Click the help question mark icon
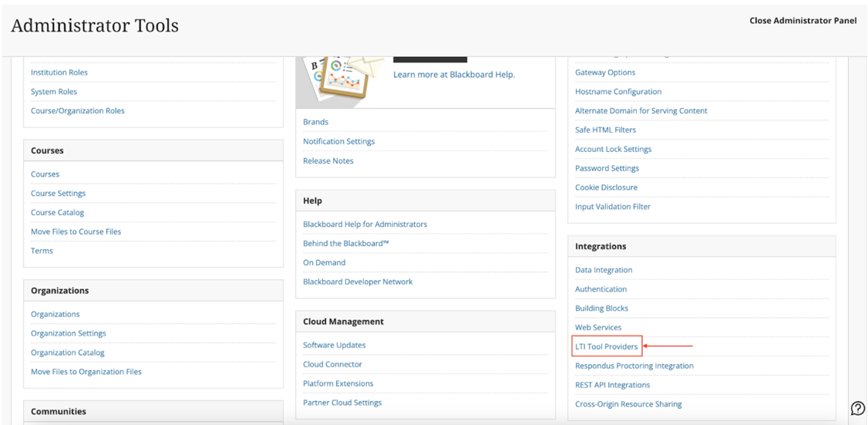Image resolution: width=868 pixels, height=425 pixels. (x=856, y=409)
